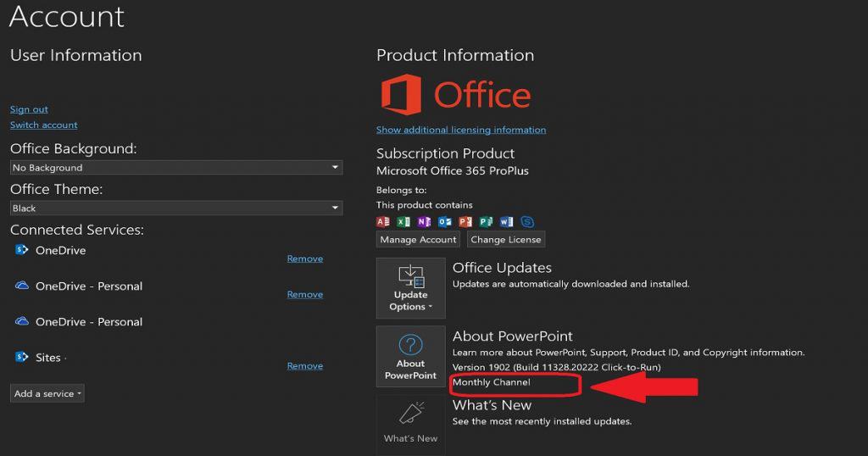Click the Sign out link
Screen dimensions: 868x456
point(29,109)
